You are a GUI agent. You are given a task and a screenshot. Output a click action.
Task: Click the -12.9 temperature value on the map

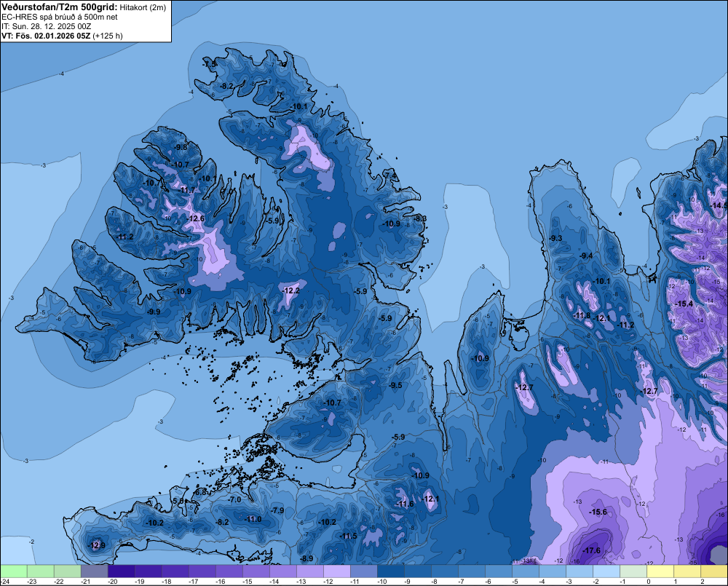[97, 545]
